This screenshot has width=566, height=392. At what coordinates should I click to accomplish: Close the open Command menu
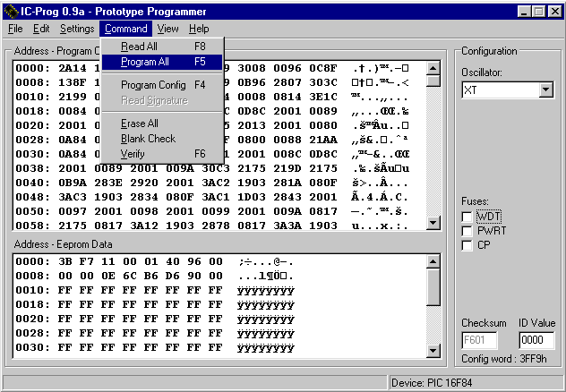[125, 29]
